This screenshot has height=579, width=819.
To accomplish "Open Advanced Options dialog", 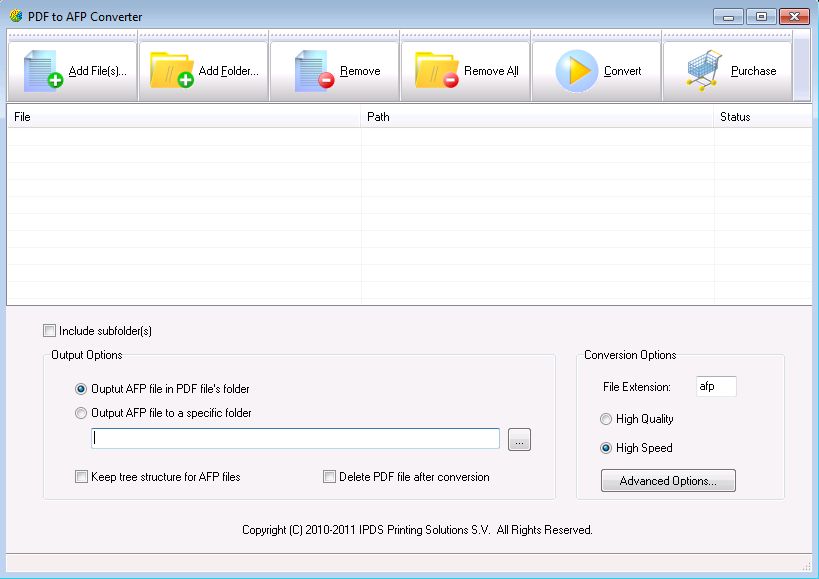I will click(x=668, y=480).
